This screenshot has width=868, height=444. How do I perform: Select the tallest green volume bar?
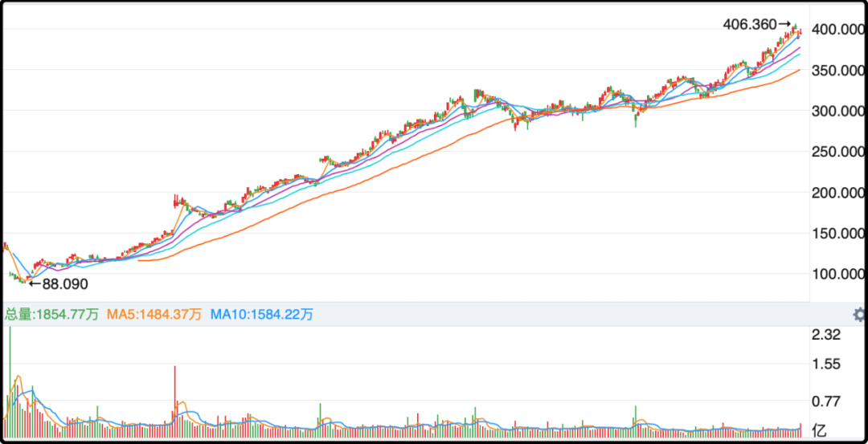(x=10, y=381)
